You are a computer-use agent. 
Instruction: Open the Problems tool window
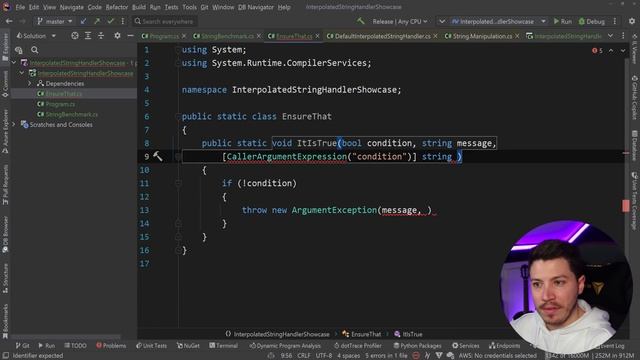click(111, 346)
